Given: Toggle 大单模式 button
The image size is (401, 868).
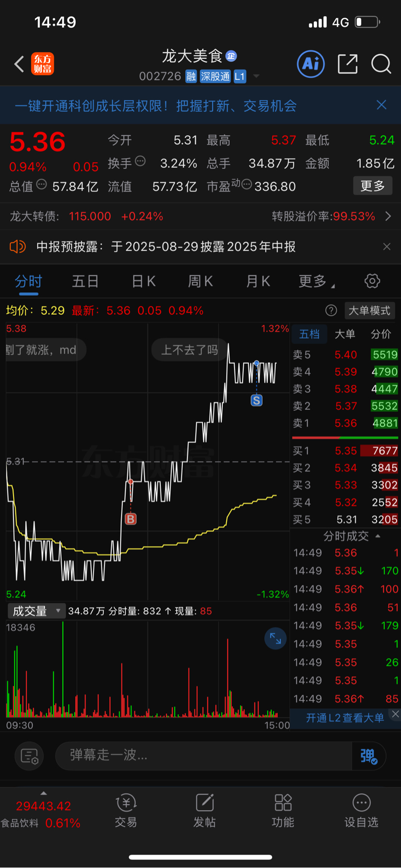Looking at the screenshot, I should coord(369,311).
